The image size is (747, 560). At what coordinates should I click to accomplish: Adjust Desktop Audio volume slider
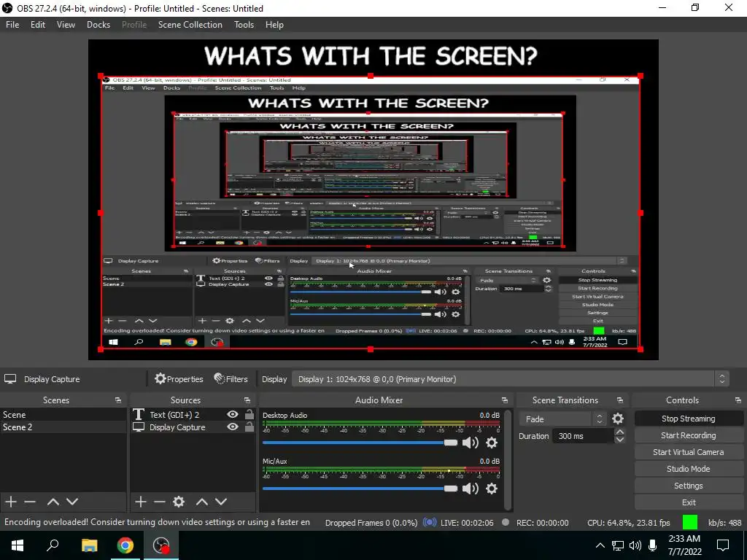tap(360, 443)
